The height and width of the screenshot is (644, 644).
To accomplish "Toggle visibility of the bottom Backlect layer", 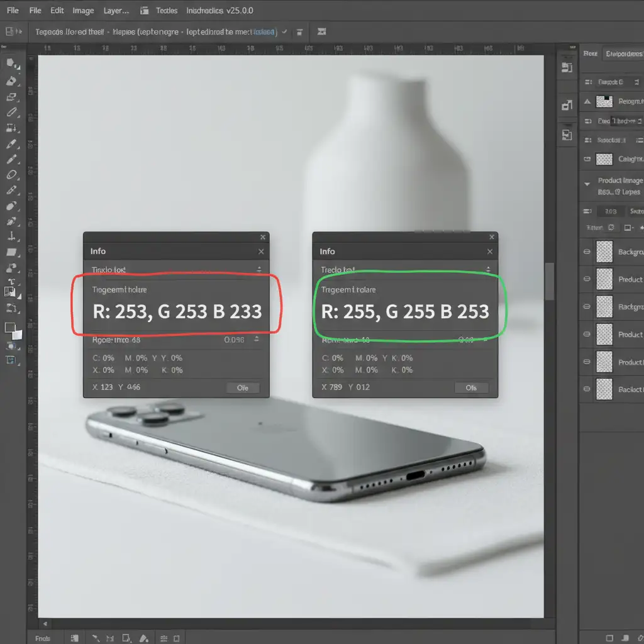I will coord(587,389).
